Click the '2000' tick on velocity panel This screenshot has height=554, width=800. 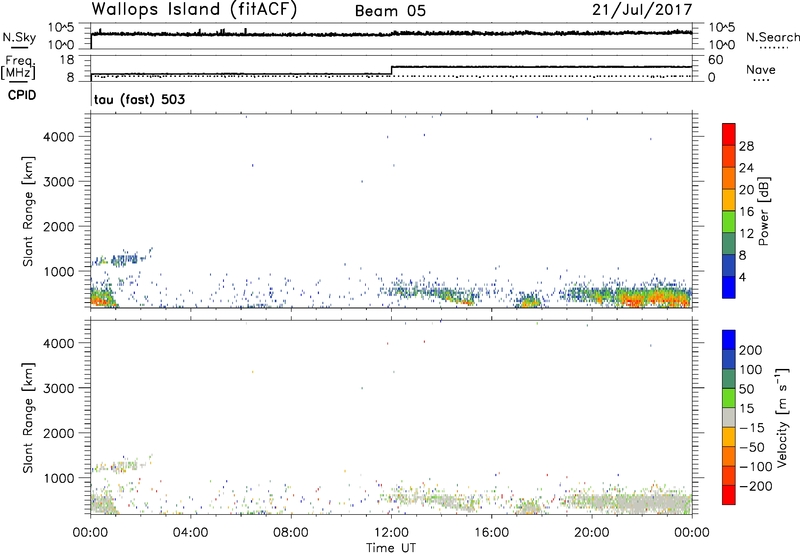[59, 433]
